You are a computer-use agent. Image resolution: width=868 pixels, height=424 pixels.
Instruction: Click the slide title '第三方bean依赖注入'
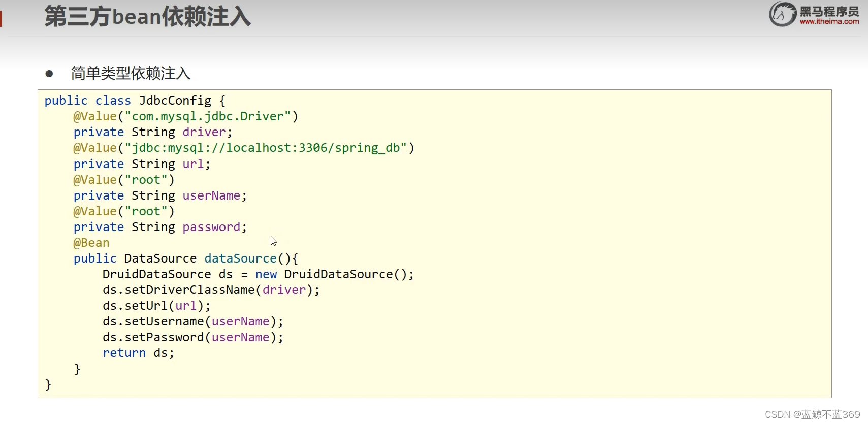[148, 16]
